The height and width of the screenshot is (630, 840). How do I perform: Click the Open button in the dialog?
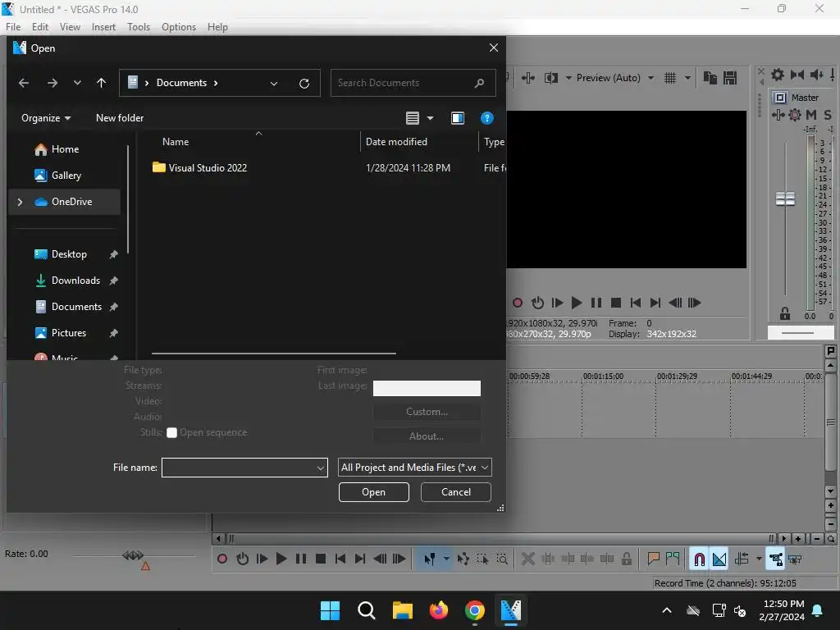point(374,492)
